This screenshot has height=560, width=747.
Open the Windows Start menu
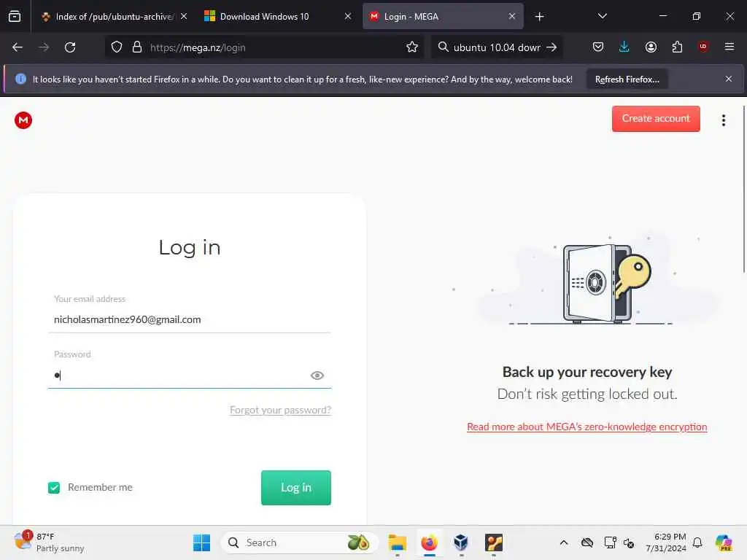(x=201, y=542)
